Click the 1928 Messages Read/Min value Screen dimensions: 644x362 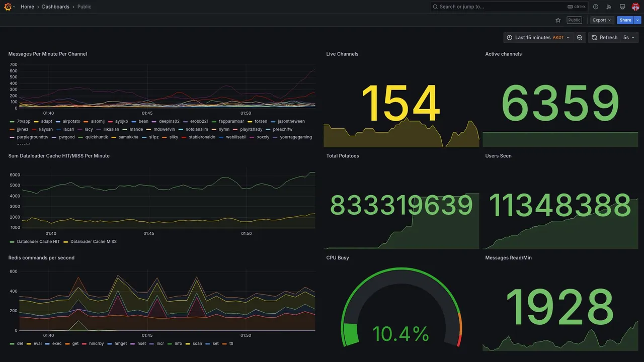pyautogui.click(x=560, y=308)
